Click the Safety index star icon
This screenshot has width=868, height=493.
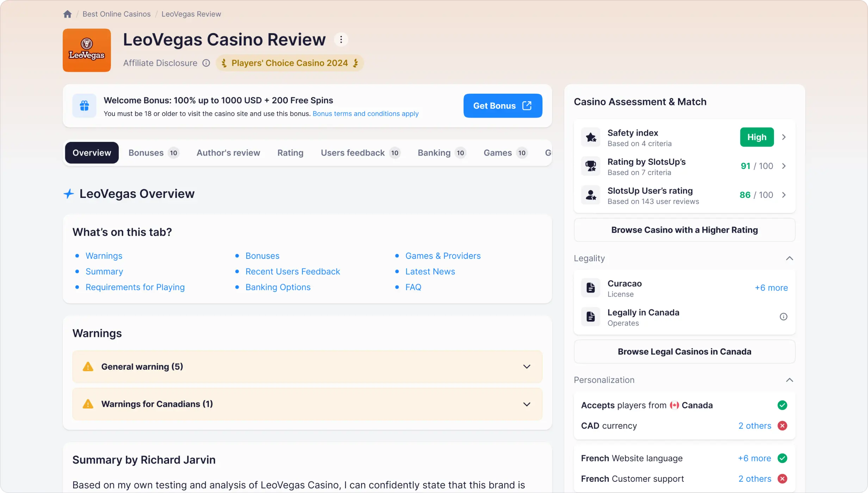(591, 137)
